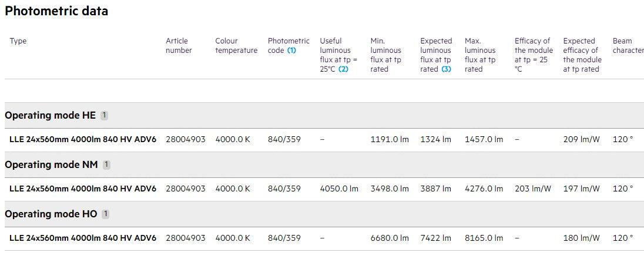Click Efficacy of the module at tp = 25 °C header
The height and width of the screenshot is (259, 644).
(x=534, y=55)
